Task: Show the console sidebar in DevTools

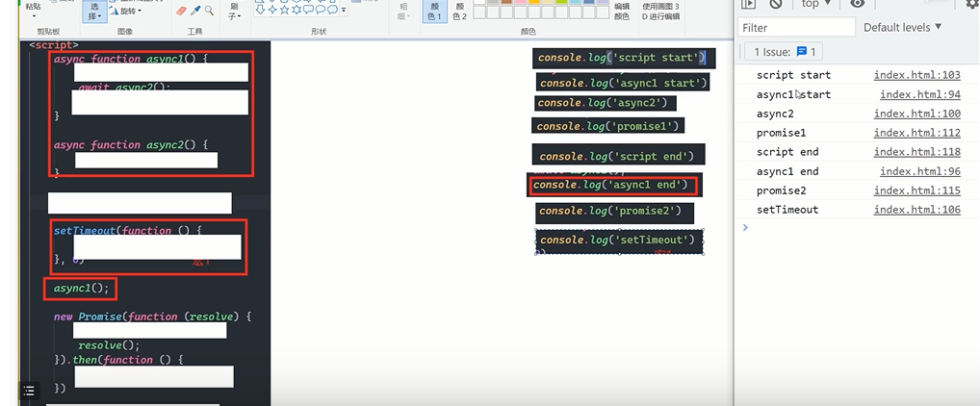Action: (x=748, y=4)
